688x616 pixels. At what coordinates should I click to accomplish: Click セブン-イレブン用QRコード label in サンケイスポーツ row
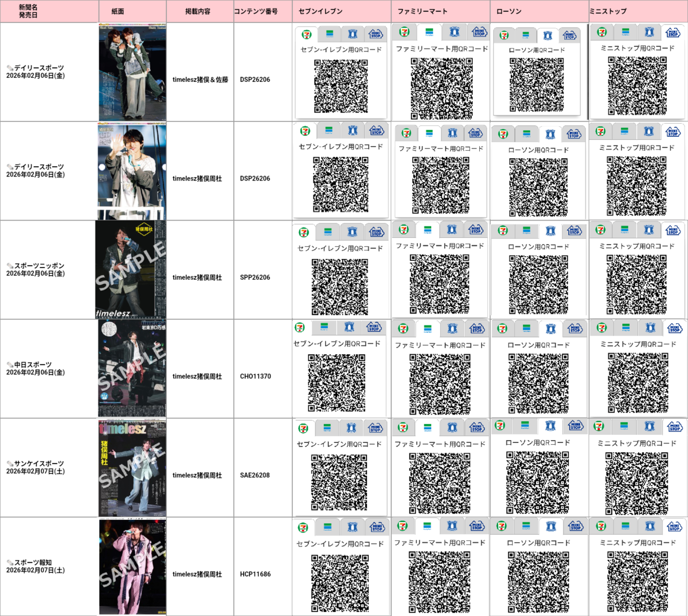339,444
